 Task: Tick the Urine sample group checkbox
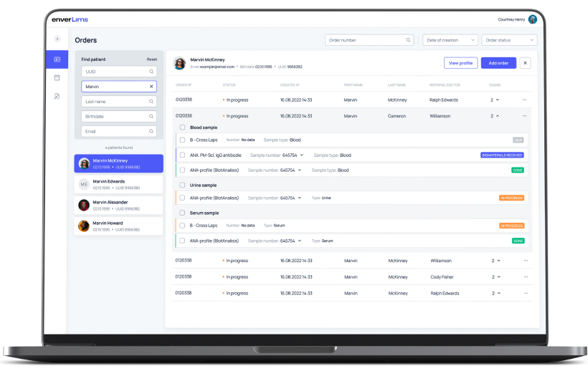point(182,185)
